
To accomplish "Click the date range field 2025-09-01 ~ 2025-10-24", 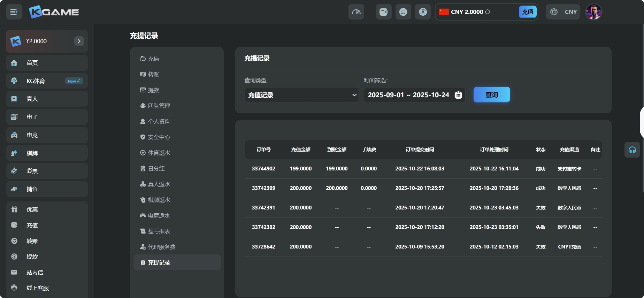I will 408,95.
